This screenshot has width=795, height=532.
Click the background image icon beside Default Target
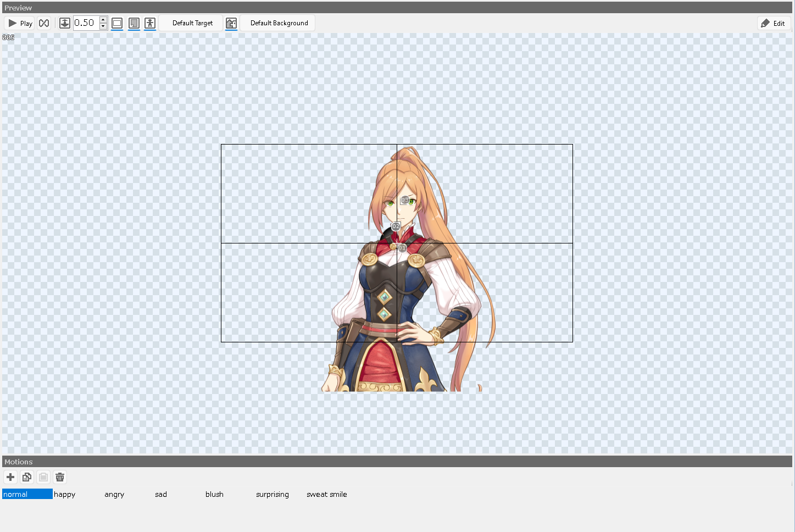(x=231, y=23)
